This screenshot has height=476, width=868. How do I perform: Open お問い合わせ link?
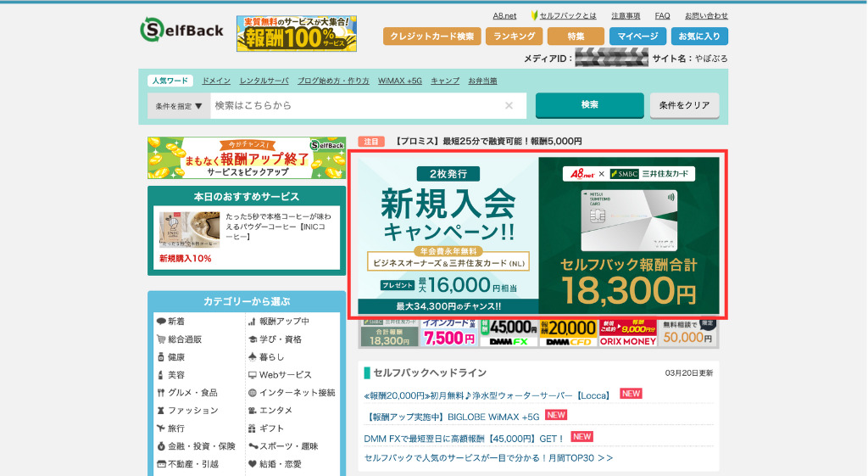point(706,16)
